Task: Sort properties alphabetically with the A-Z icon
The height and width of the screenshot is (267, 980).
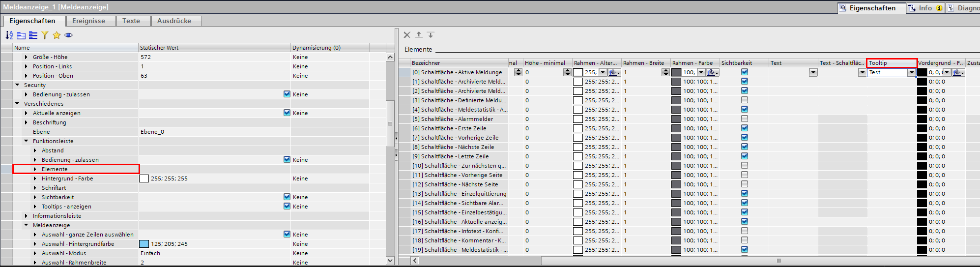Action: tap(9, 35)
